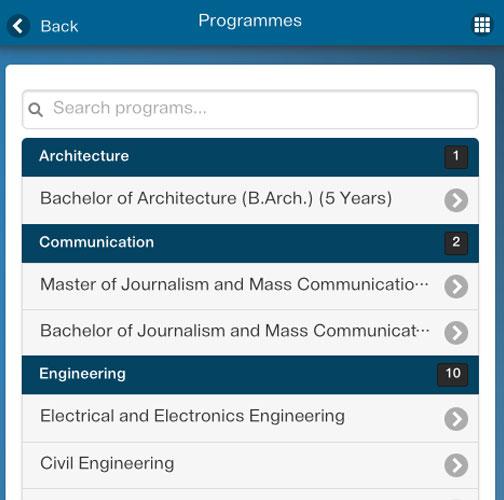Image resolution: width=504 pixels, height=500 pixels.
Task: Click arrow beside Civil Engineering
Action: coord(456,465)
